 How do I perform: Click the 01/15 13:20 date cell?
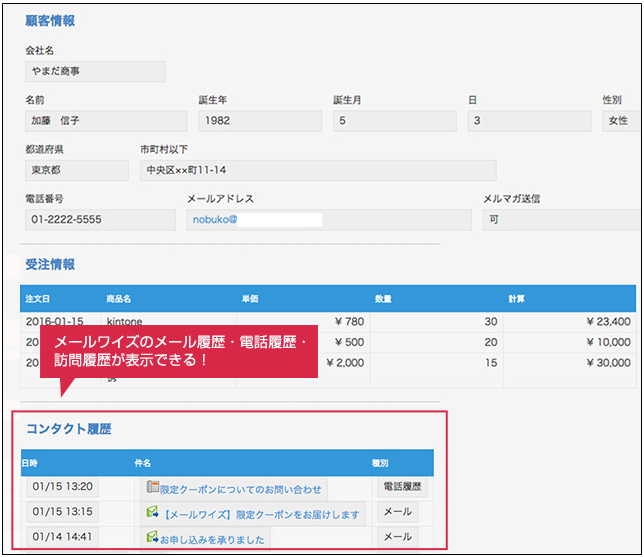pos(63,488)
